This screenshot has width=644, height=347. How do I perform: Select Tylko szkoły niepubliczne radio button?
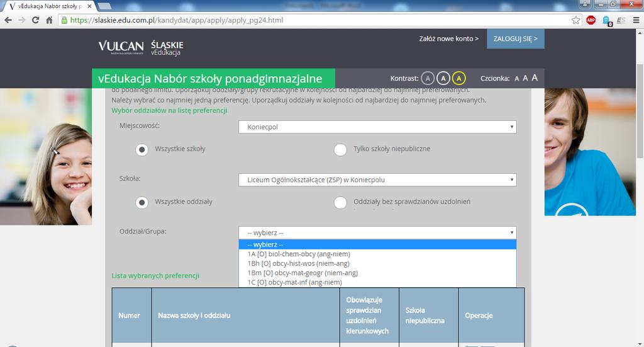(340, 150)
